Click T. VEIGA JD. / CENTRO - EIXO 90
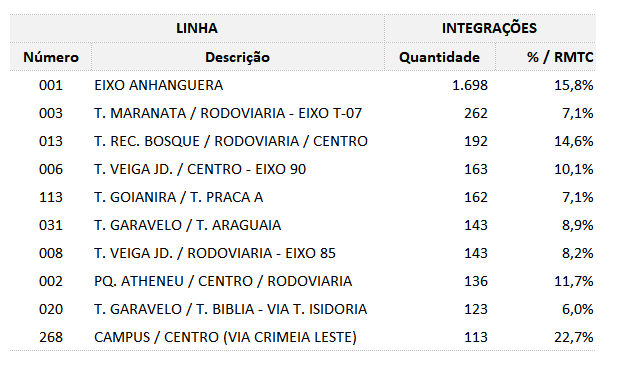625x368 pixels. pyautogui.click(x=200, y=169)
